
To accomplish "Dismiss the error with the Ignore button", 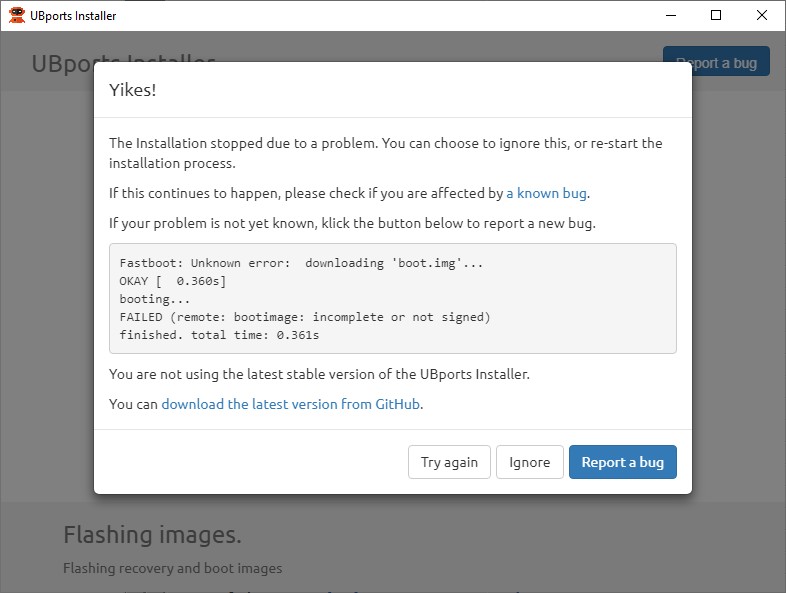I will click(x=529, y=462).
